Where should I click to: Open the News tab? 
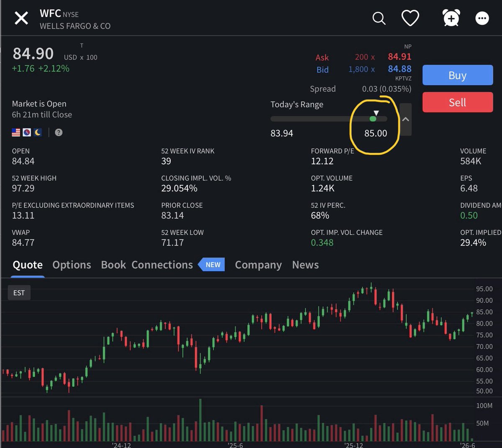tap(305, 265)
